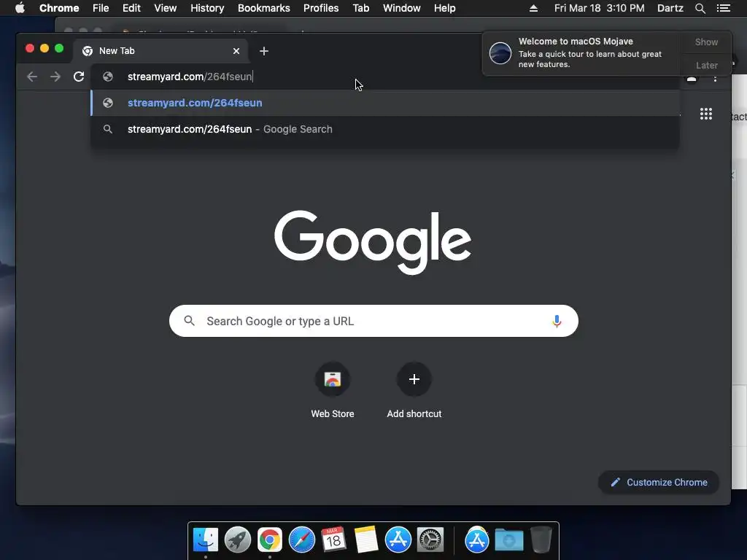Open System Preferences from the Dock
This screenshot has height=560, width=747.
430,540
